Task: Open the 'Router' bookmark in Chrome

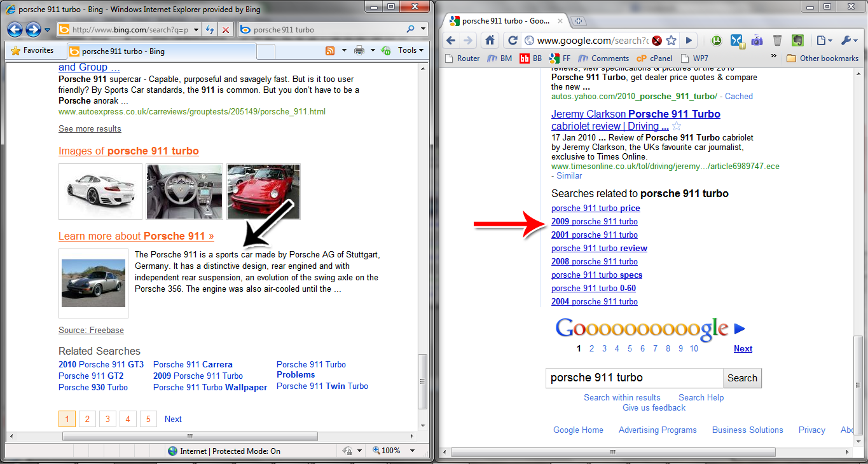Action: [462, 58]
